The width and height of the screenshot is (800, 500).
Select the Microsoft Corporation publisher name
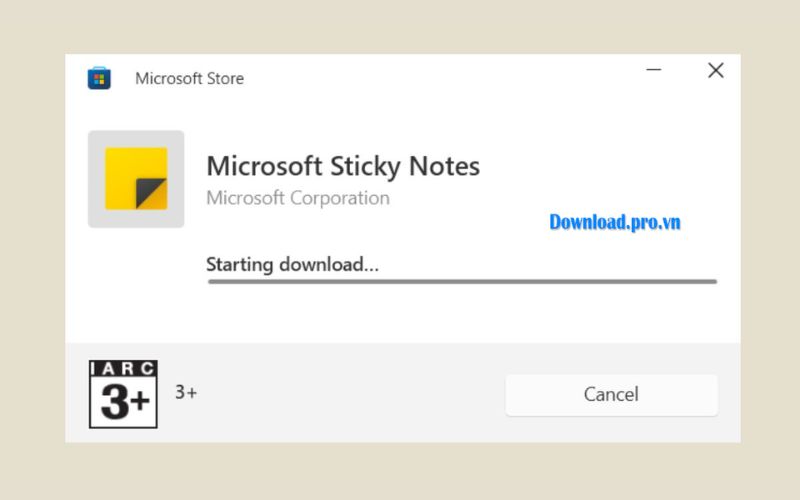[x=297, y=198]
